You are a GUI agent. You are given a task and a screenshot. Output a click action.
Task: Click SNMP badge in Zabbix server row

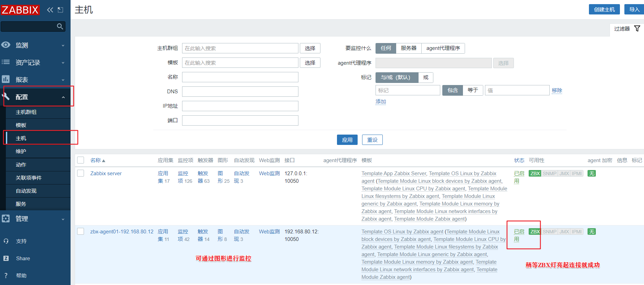[x=549, y=173]
